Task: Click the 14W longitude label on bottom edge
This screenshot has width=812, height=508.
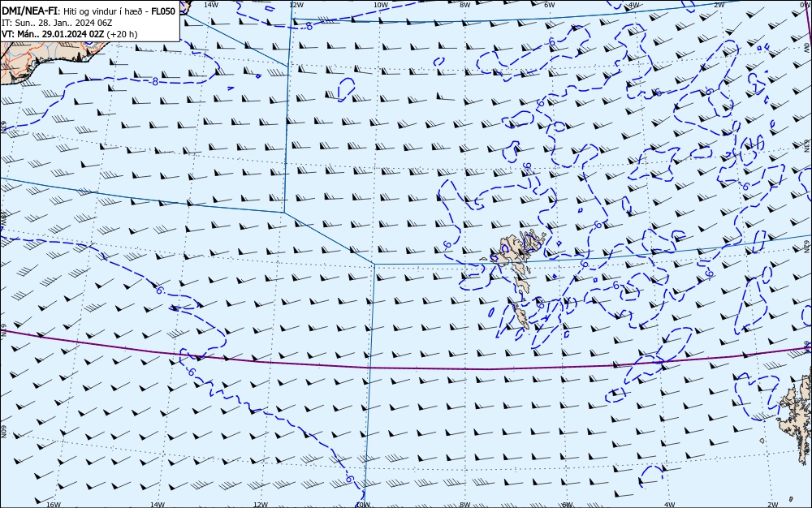Action: (x=158, y=505)
